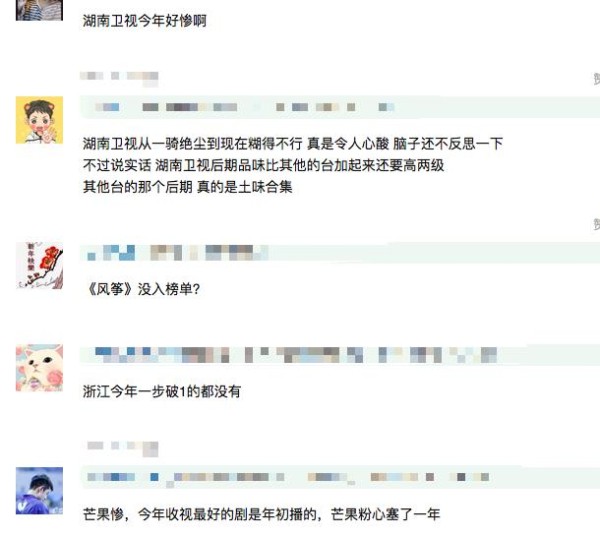600x537 pixels.
Task: Open the white cat avatar
Action: pyautogui.click(x=39, y=368)
